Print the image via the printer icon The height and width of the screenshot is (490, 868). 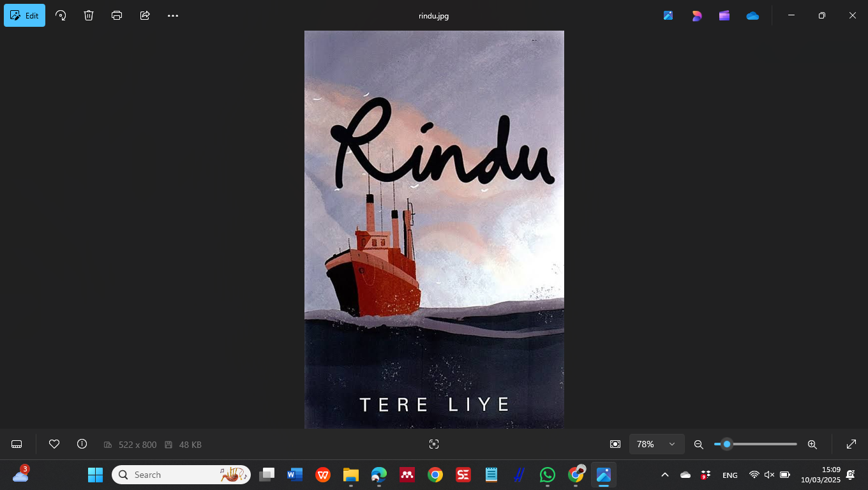click(x=117, y=15)
